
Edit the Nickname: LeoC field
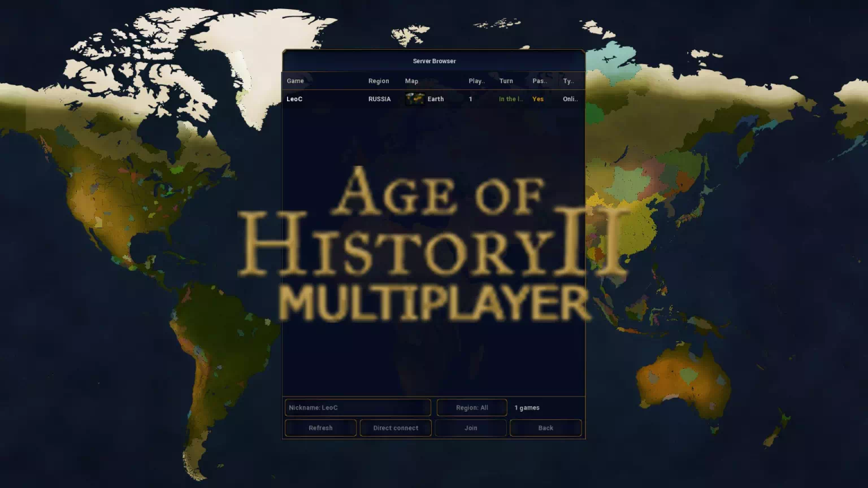click(358, 408)
